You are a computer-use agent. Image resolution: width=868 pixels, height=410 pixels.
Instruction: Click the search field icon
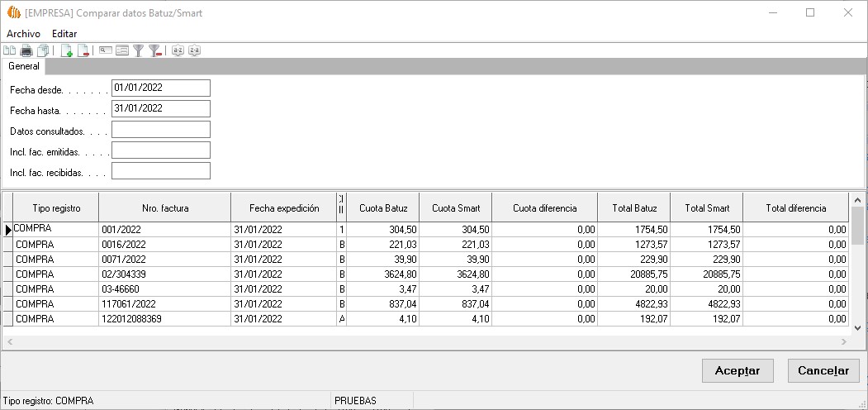pos(106,51)
